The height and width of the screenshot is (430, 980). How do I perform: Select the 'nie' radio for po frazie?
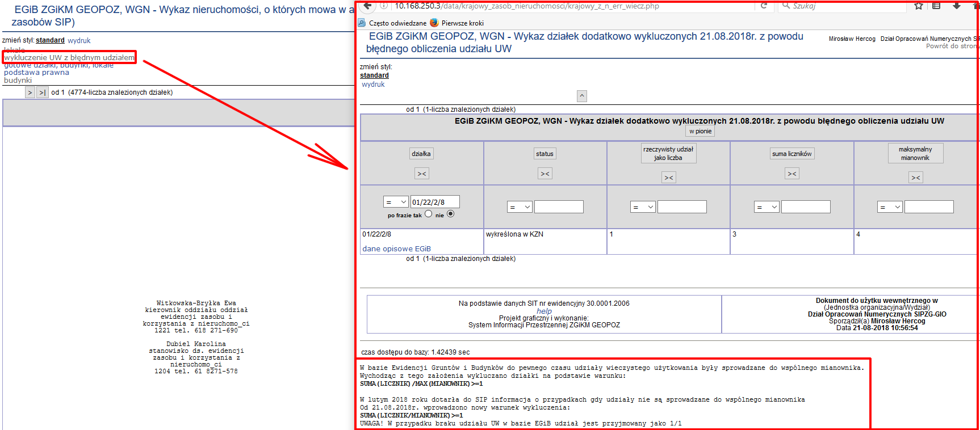(x=451, y=214)
